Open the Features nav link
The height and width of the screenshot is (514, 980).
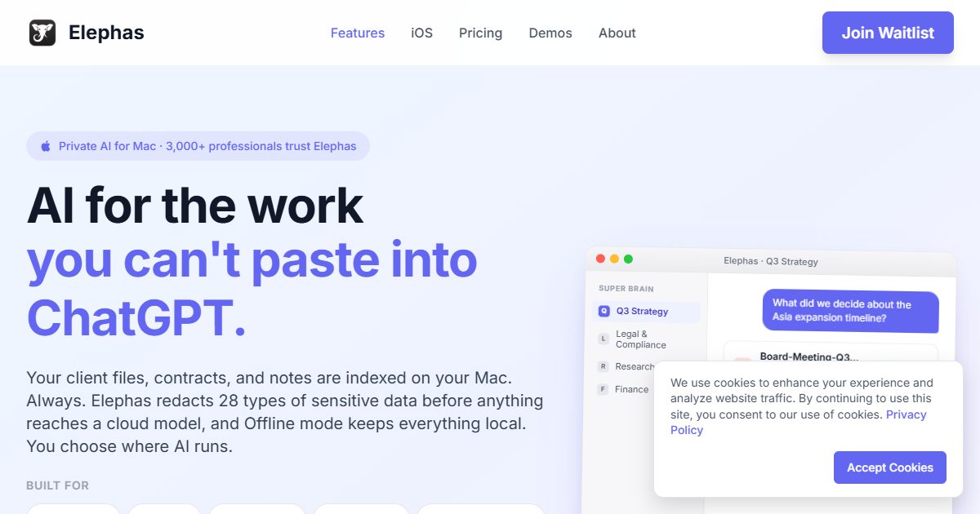358,33
